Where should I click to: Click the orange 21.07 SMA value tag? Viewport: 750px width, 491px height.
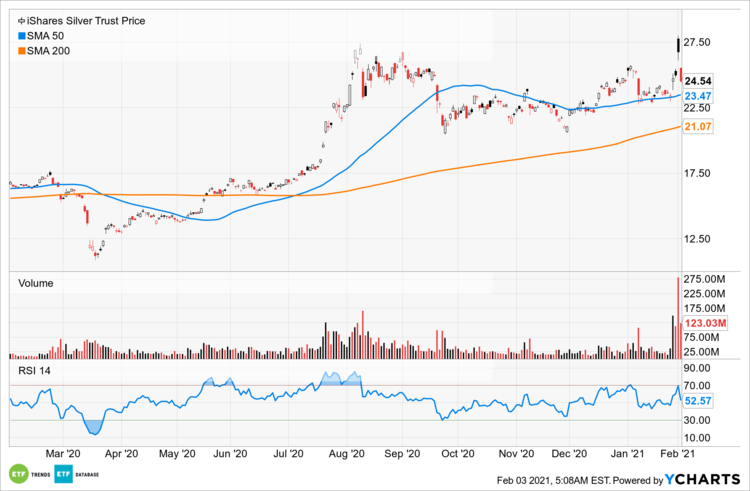coord(698,126)
